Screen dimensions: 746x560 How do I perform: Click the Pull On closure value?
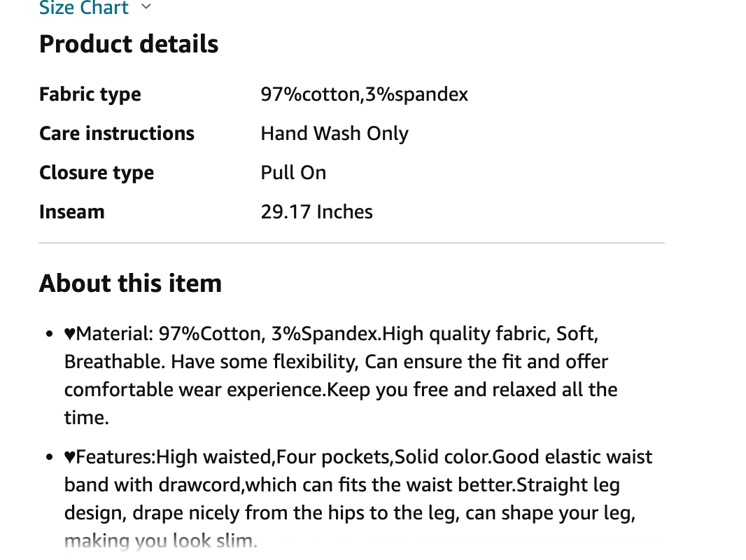pyautogui.click(x=293, y=173)
